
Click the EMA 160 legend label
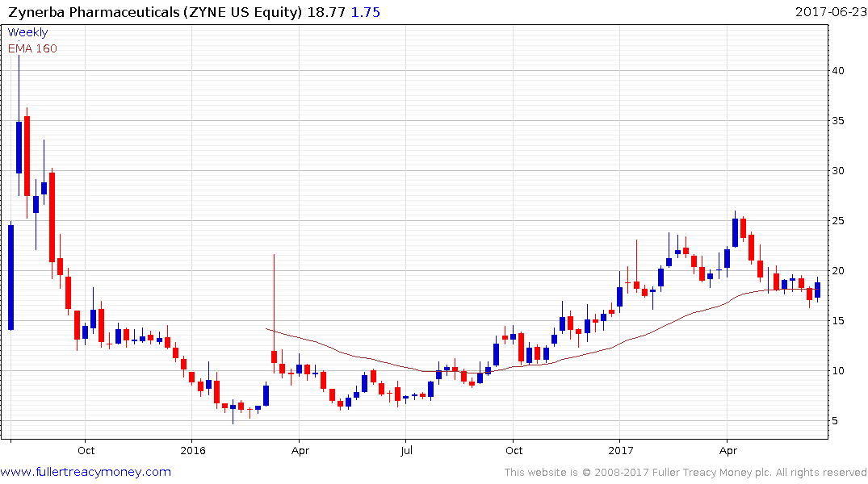coord(32,48)
